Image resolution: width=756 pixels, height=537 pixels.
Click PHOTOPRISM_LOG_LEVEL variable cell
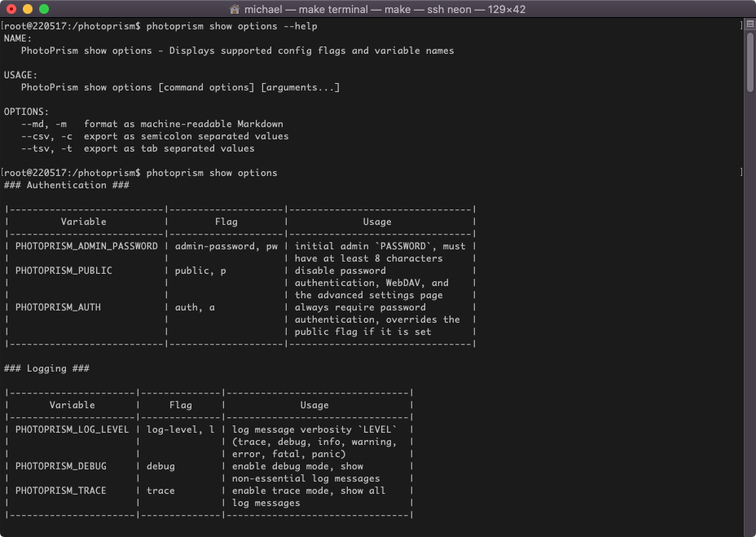click(72, 429)
